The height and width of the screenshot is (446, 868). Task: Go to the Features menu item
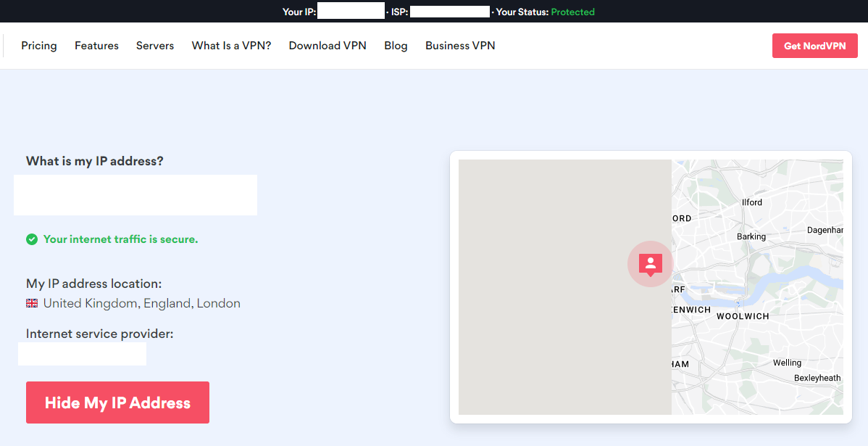coord(96,46)
